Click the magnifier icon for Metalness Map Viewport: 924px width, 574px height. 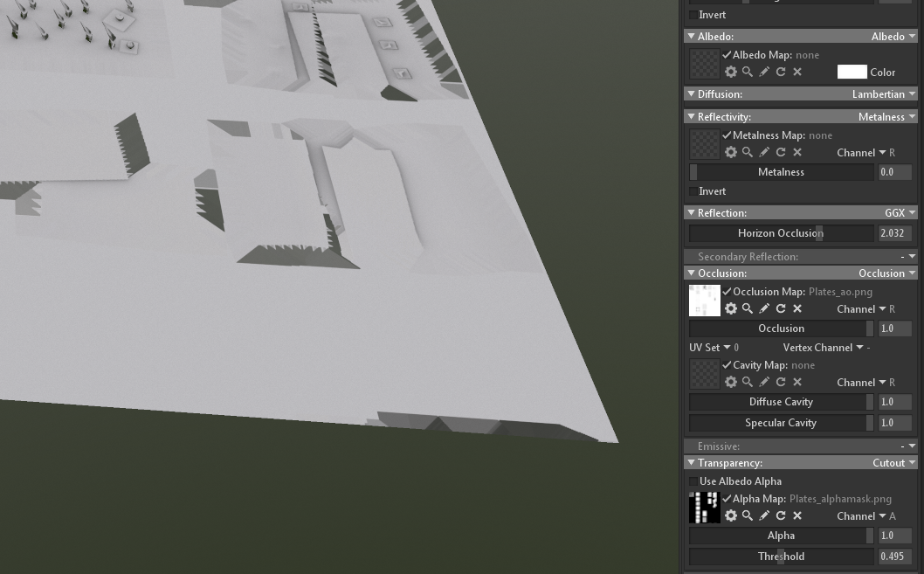pyautogui.click(x=748, y=152)
